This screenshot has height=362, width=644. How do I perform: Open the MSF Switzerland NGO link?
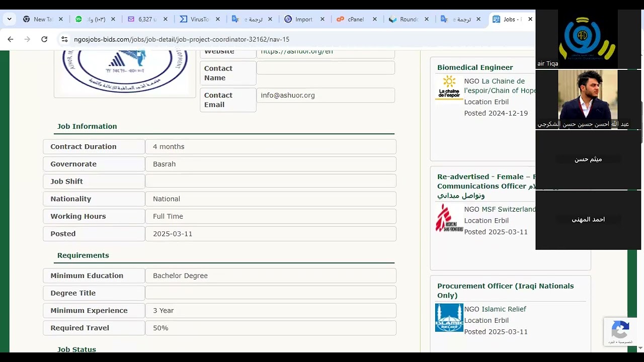pyautogui.click(x=509, y=209)
